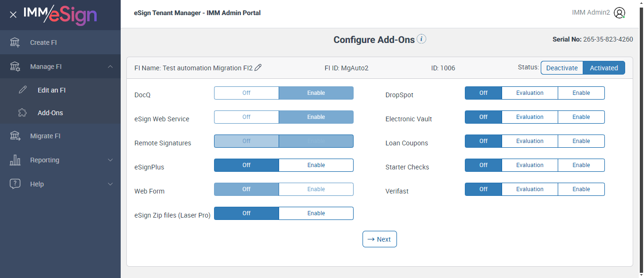
Task: Click the Migrate FI bank-arrow icon
Action: [x=15, y=136]
